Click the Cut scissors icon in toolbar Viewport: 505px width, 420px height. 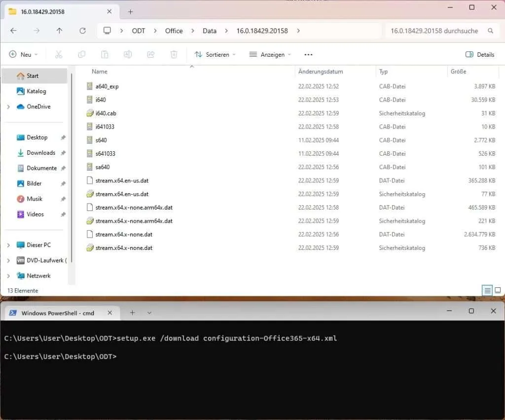59,55
